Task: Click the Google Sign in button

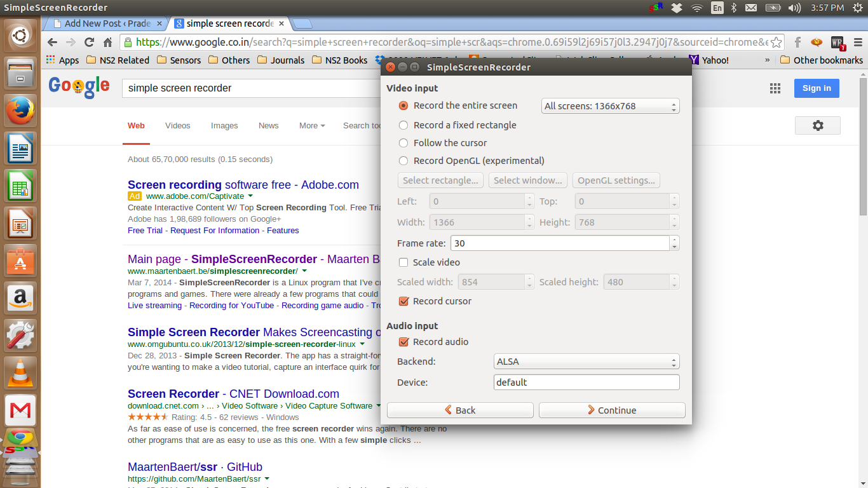Action: click(817, 88)
